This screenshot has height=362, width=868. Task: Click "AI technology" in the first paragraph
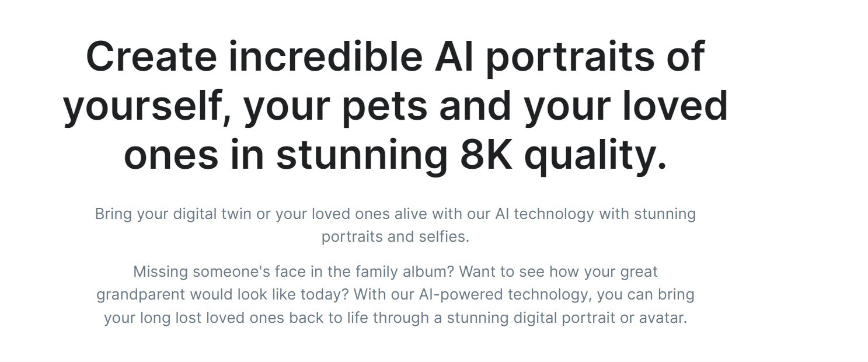(x=545, y=214)
